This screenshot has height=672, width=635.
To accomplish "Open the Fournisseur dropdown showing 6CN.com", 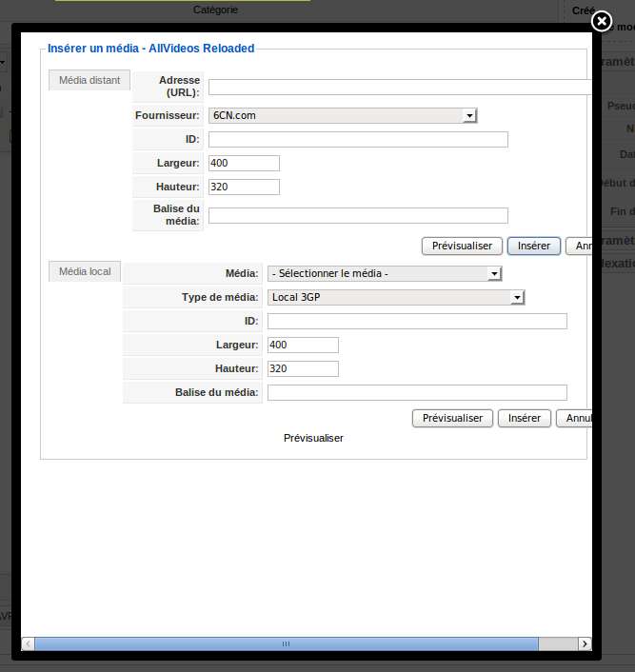I will pyautogui.click(x=342, y=116).
